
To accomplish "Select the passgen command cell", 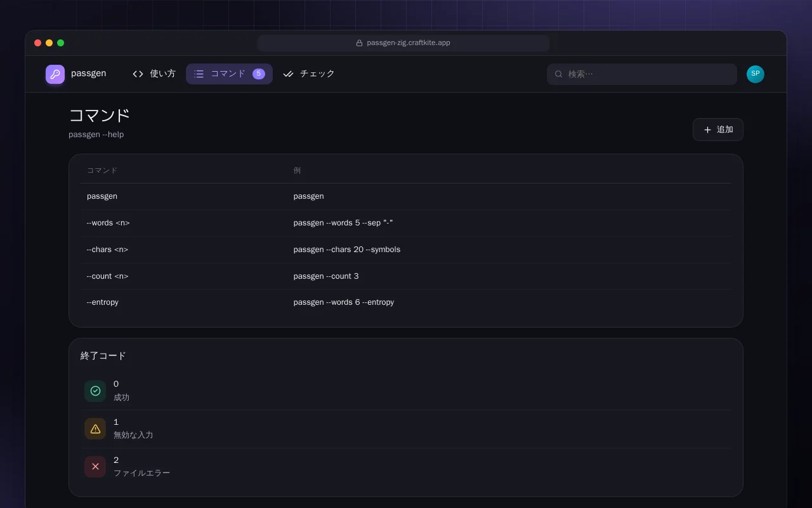I will click(102, 196).
